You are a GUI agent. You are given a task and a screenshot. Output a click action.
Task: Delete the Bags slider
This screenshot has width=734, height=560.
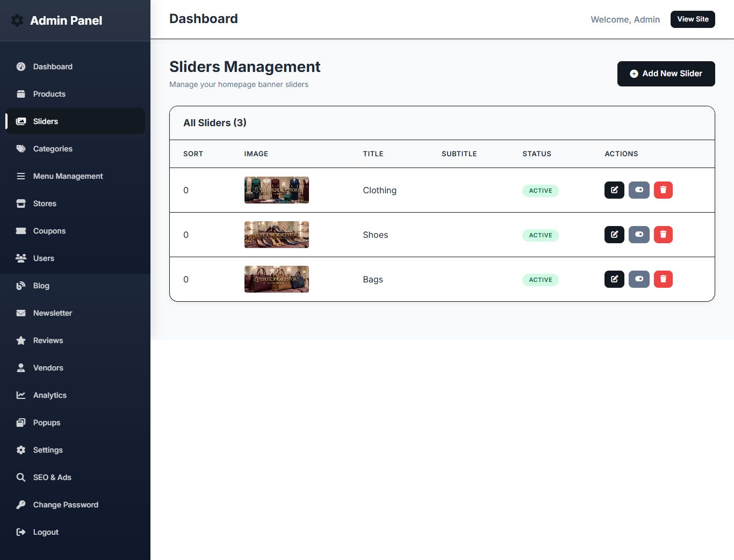coord(663,279)
